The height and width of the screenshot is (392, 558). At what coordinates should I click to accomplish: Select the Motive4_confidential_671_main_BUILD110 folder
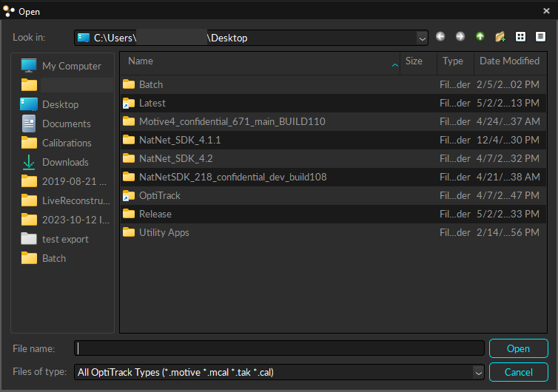(232, 121)
